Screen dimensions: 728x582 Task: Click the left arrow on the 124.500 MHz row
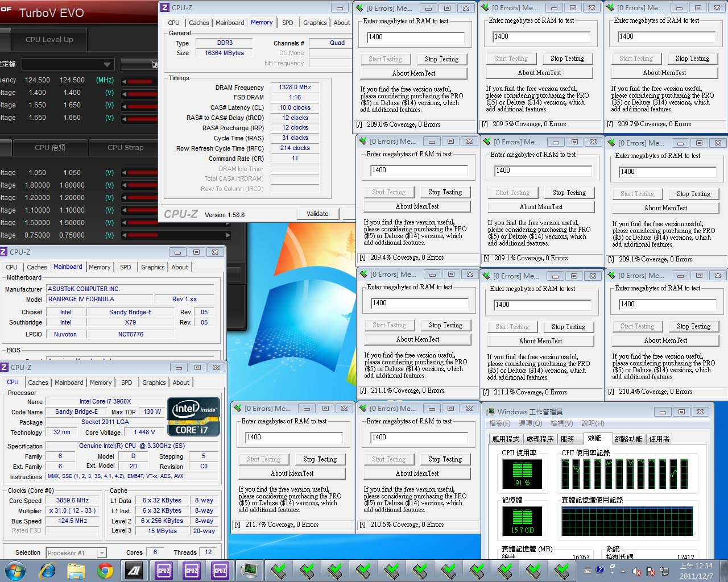point(125,81)
